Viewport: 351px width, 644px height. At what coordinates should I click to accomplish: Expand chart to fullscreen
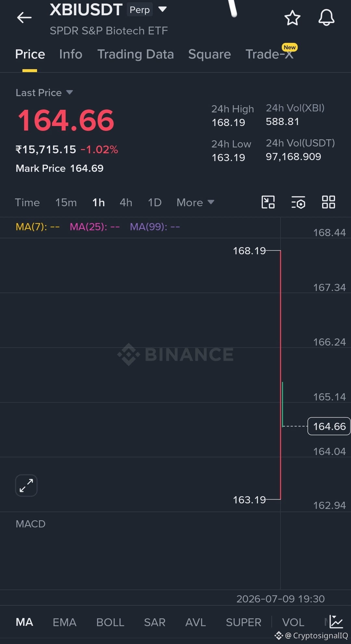(x=26, y=486)
